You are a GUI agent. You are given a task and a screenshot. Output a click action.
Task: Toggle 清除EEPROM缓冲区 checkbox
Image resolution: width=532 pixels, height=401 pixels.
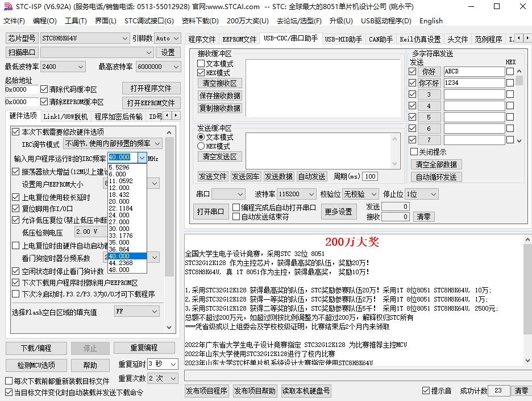pyautogui.click(x=44, y=101)
